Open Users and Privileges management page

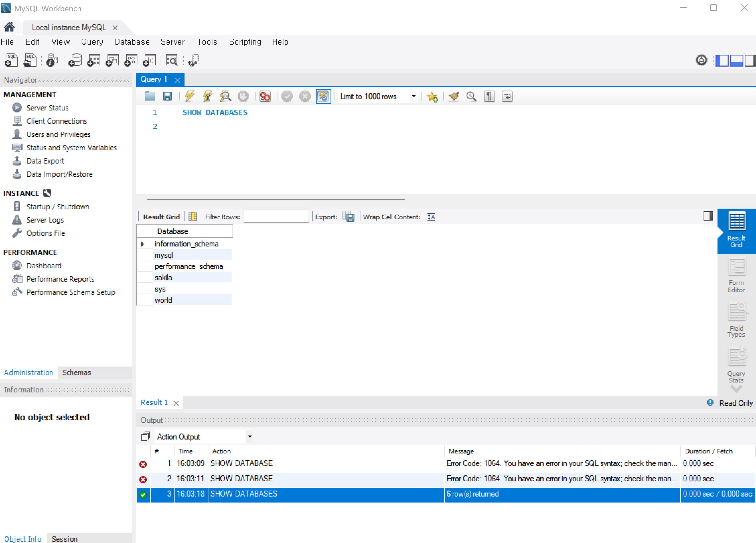[58, 134]
